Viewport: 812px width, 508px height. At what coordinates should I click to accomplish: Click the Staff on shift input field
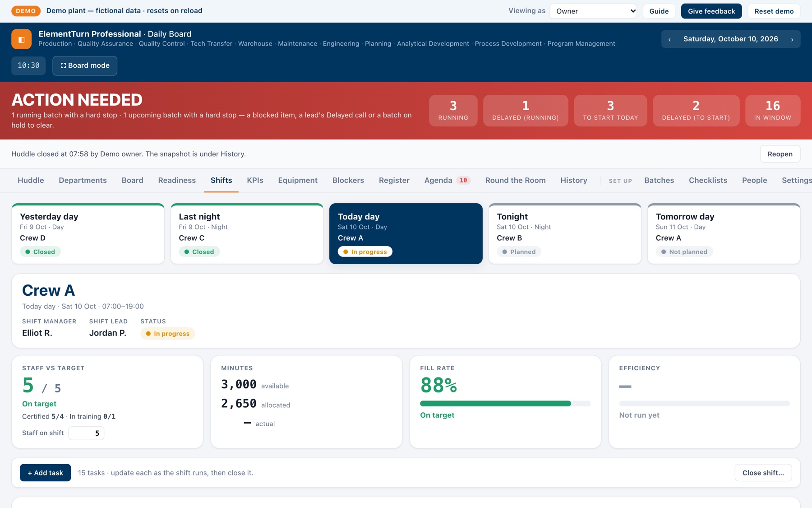pyautogui.click(x=86, y=433)
